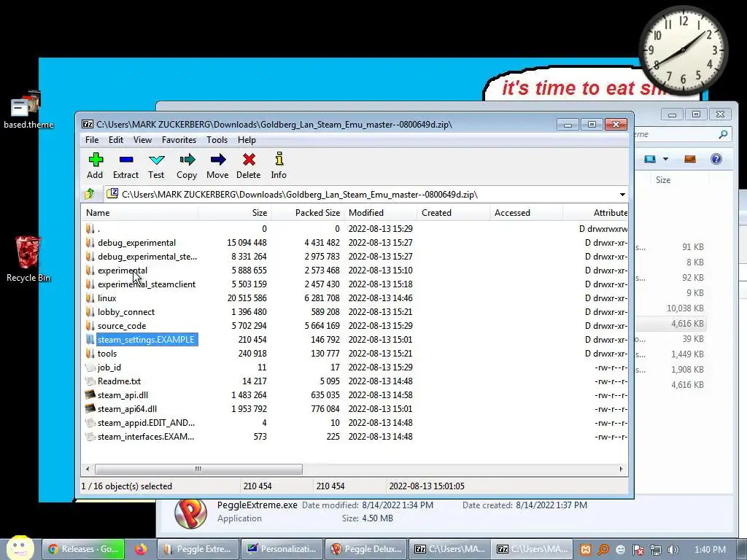747x560 pixels.
Task: Click the PeggleExtreme.exe details pane icon
Action: [190, 512]
